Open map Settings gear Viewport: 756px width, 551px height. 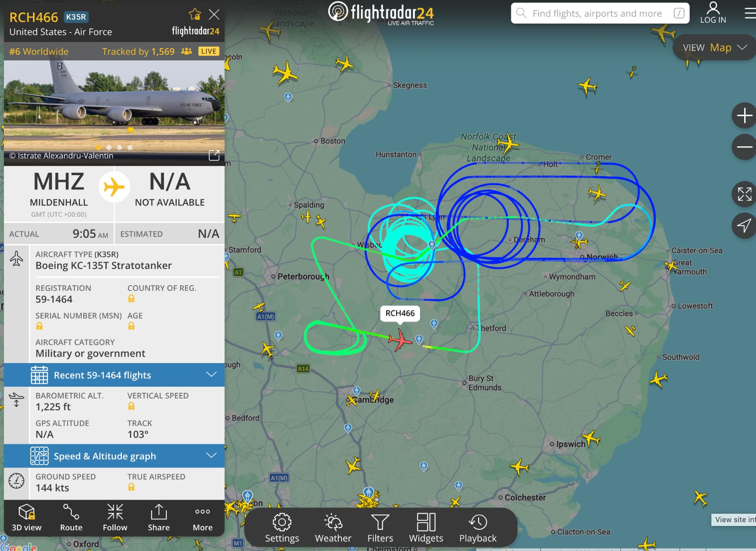click(282, 528)
